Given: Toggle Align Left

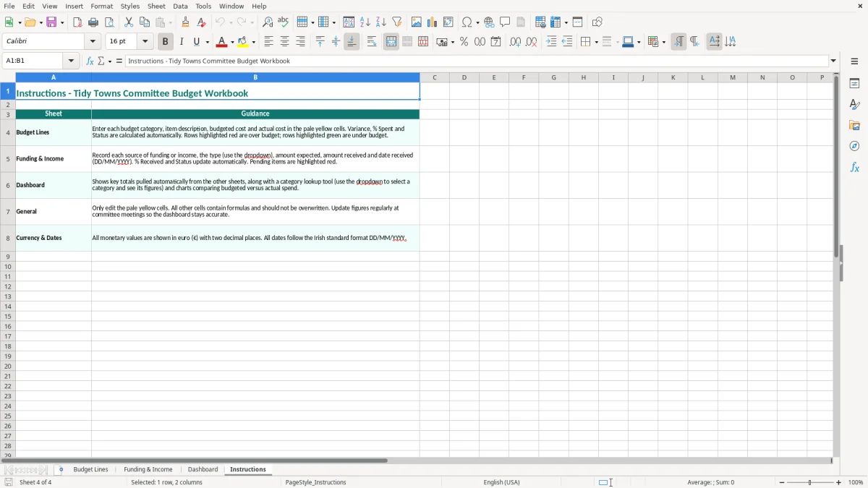Looking at the screenshot, I should [269, 42].
